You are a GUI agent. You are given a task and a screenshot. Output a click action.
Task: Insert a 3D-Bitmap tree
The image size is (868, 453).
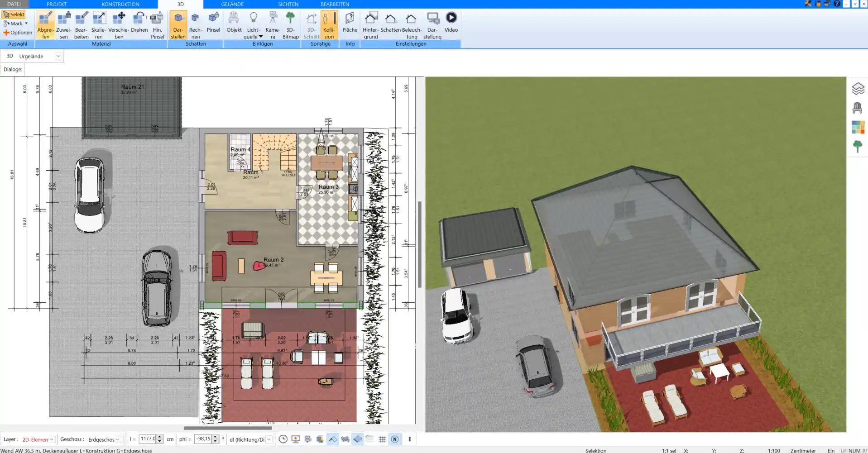[x=290, y=25]
